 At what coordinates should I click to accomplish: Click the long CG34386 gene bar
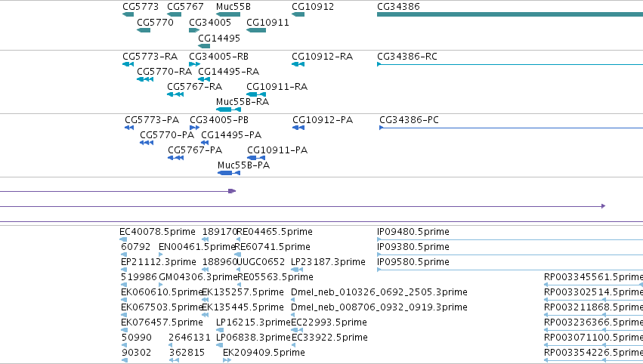tap(510, 14)
